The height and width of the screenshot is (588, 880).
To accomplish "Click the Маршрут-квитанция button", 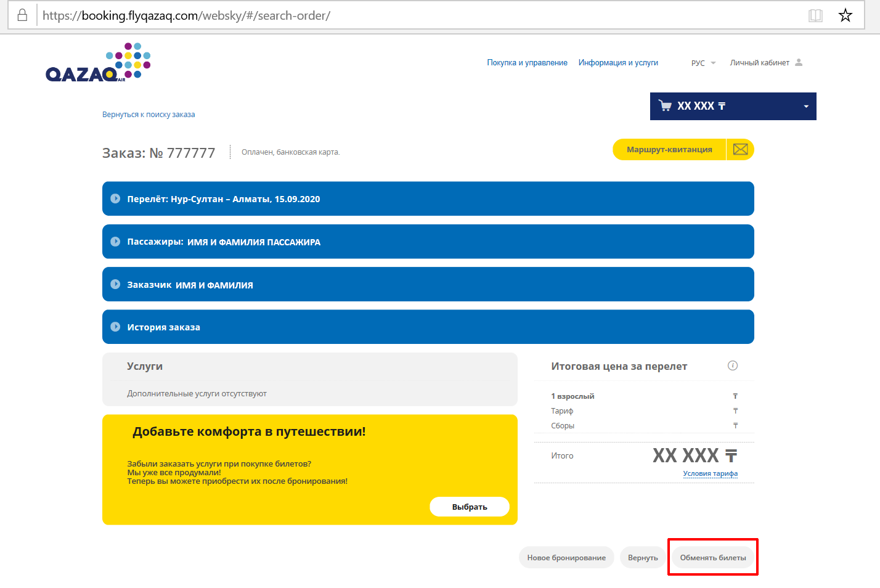I will [x=669, y=149].
